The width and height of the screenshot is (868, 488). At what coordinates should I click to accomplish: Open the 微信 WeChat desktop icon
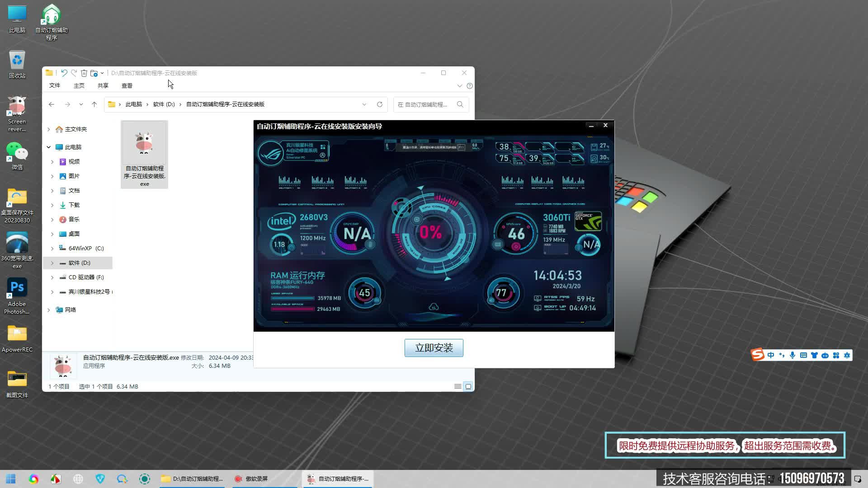pyautogui.click(x=17, y=156)
